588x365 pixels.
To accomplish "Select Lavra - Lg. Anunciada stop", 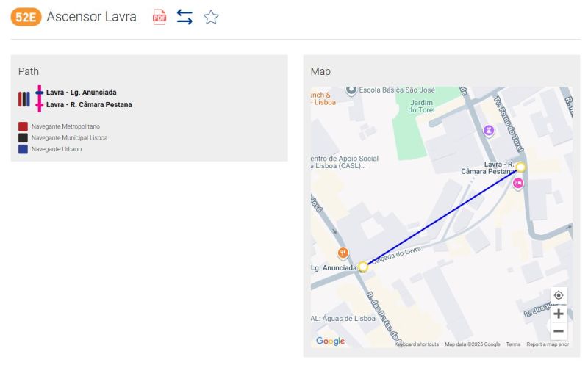I will coord(81,93).
